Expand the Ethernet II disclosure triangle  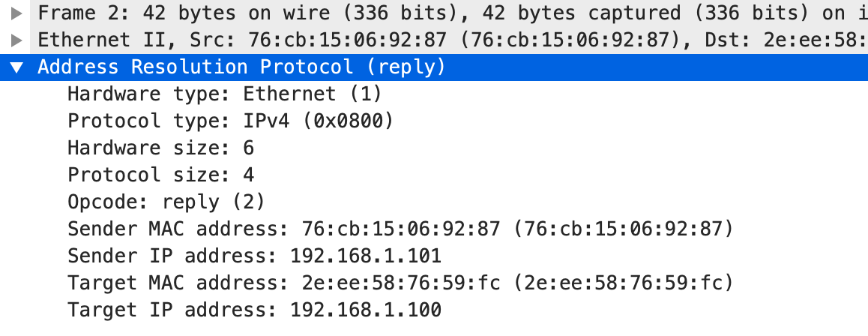pyautogui.click(x=16, y=40)
